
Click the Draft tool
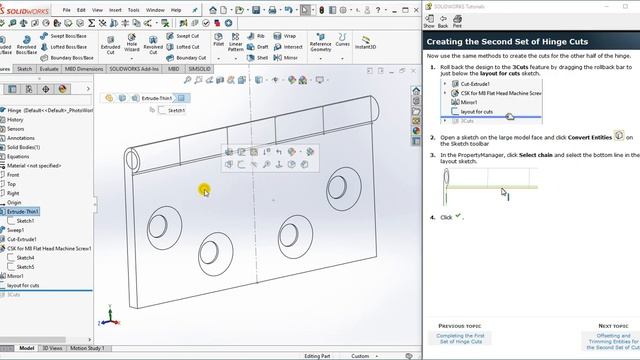258,47
